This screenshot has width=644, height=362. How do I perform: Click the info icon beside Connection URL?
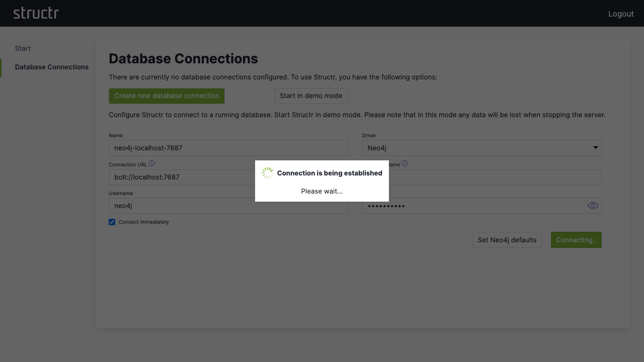click(151, 163)
